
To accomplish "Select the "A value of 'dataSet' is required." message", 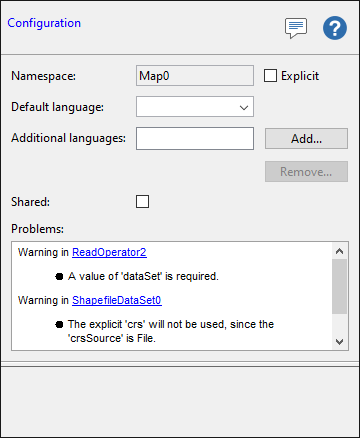I will pos(143,276).
